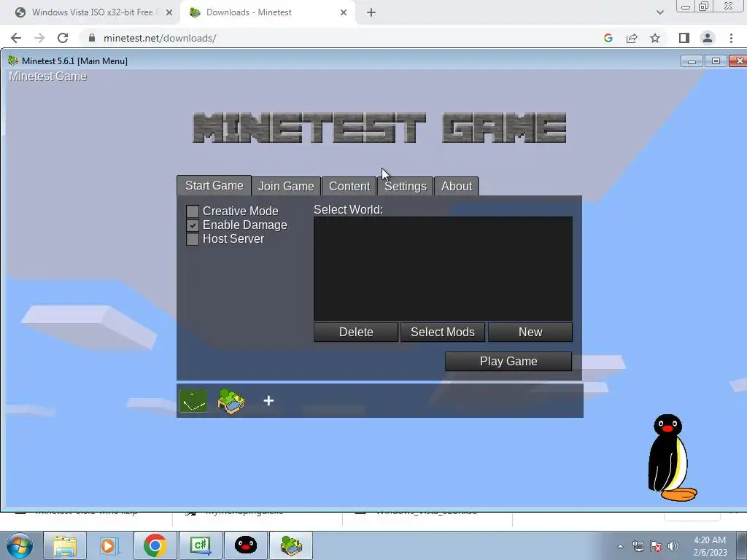
Task: Open the Content tab
Action: click(x=349, y=186)
